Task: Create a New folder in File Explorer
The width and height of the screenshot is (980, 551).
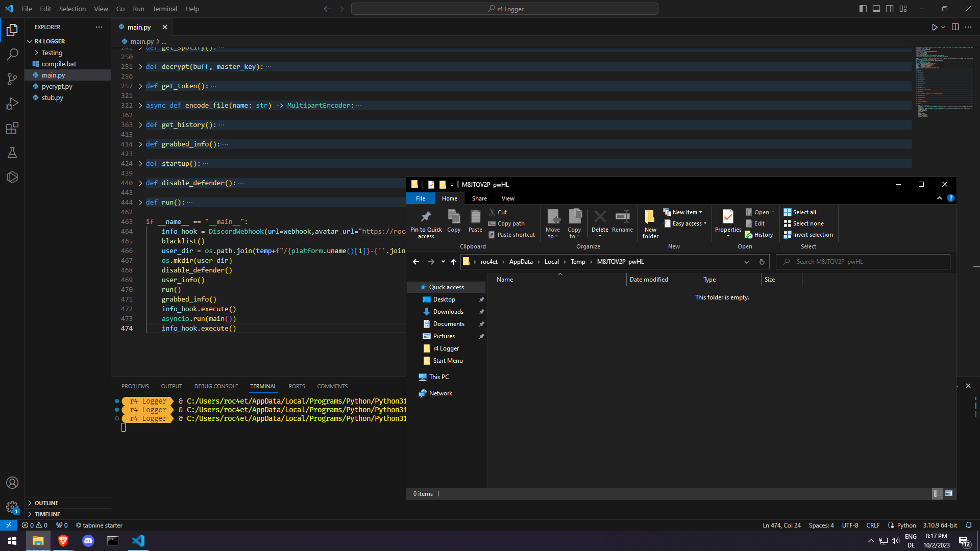Action: [x=650, y=224]
